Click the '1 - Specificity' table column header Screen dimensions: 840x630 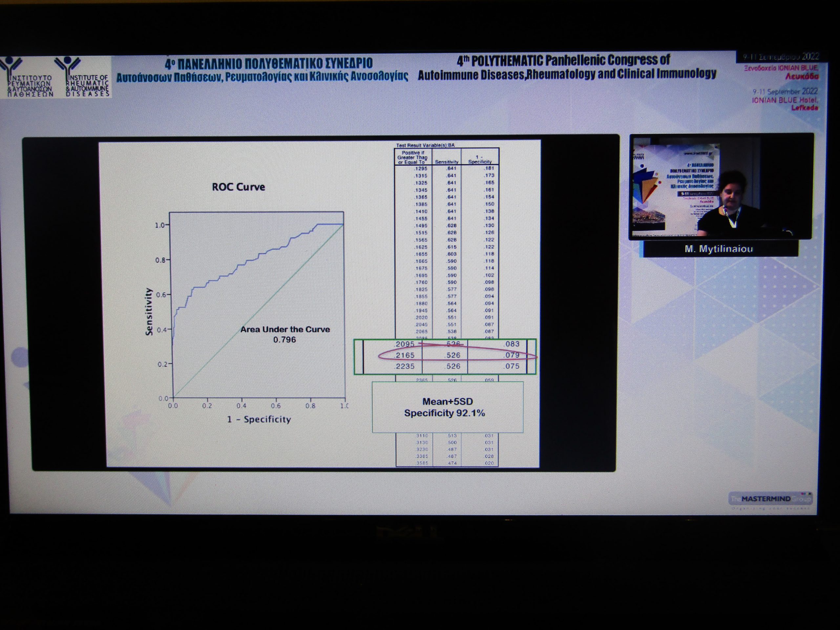(x=480, y=159)
